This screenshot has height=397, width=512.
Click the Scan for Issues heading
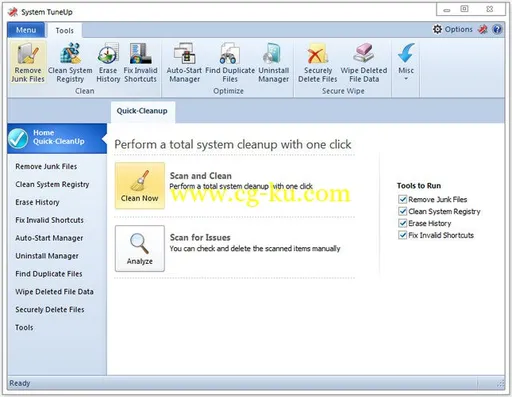click(200, 237)
